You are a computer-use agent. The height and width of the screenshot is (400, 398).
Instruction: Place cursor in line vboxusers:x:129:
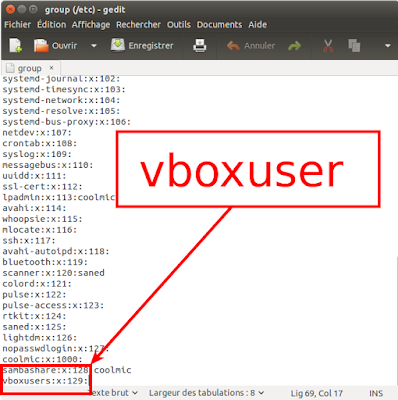(x=45, y=381)
